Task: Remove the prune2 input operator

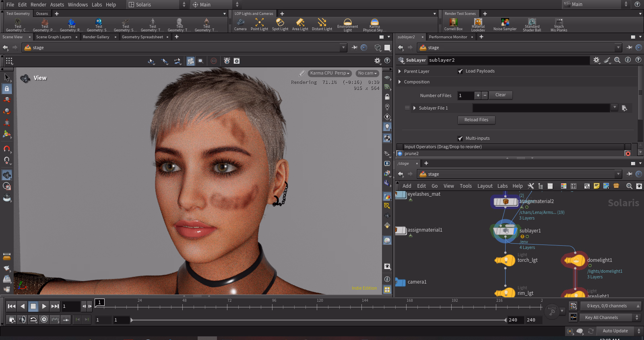Action: click(x=628, y=153)
